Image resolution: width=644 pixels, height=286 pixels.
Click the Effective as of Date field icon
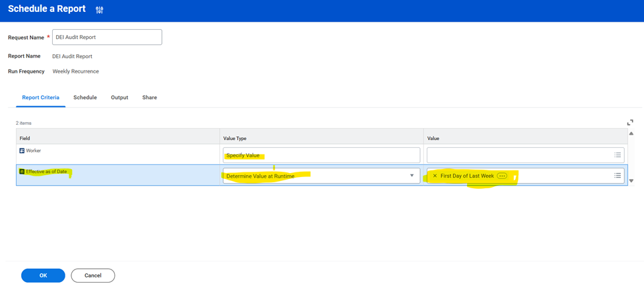(x=22, y=172)
